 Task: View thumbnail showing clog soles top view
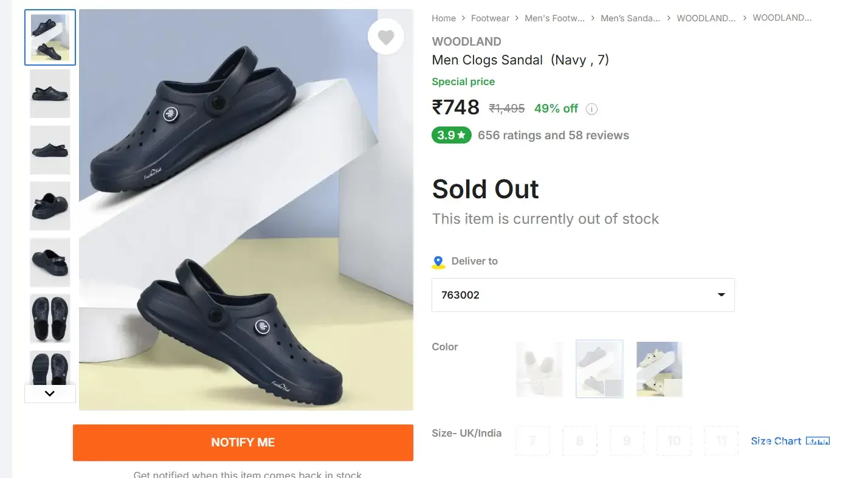(50, 318)
